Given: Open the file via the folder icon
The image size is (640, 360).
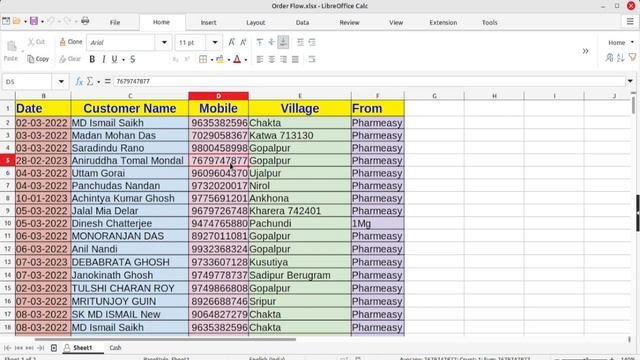Looking at the screenshot, I should [x=17, y=21].
